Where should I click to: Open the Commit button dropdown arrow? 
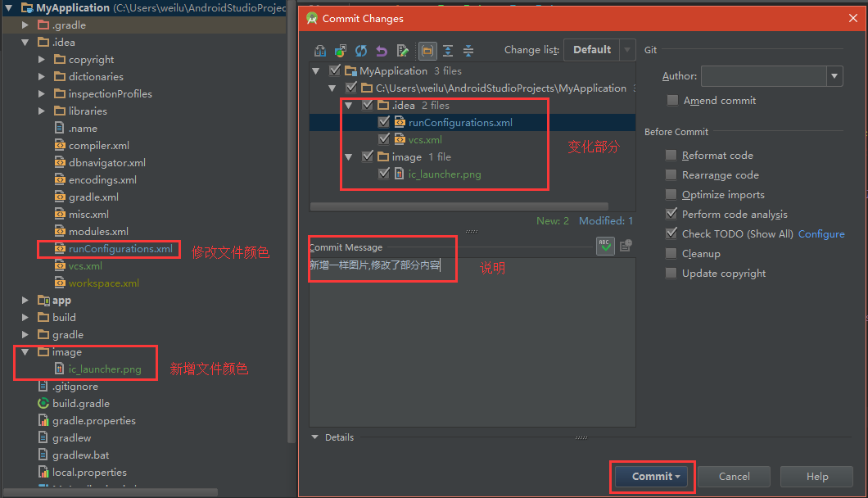point(677,477)
